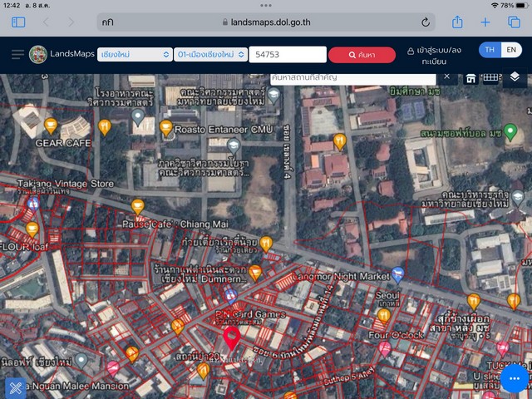The height and width of the screenshot is (399, 532).
Task: Click the grid measurement icon
Action: pyautogui.click(x=490, y=77)
